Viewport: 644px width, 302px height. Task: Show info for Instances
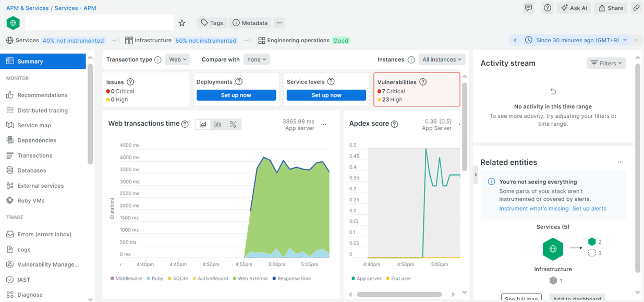click(x=411, y=59)
